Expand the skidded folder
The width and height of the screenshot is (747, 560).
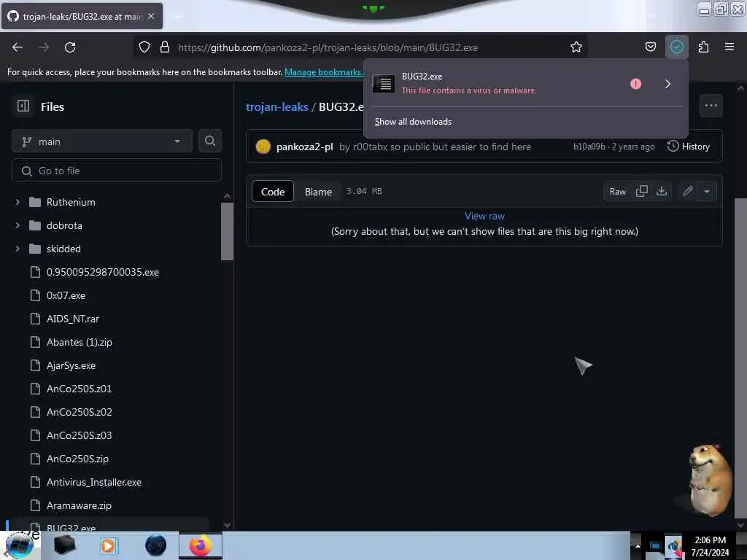18,249
